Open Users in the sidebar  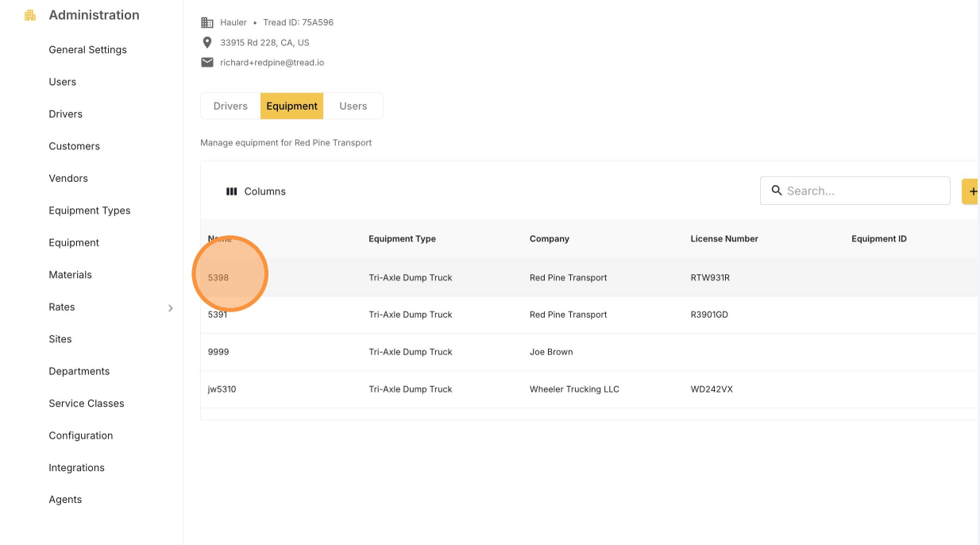63,82
